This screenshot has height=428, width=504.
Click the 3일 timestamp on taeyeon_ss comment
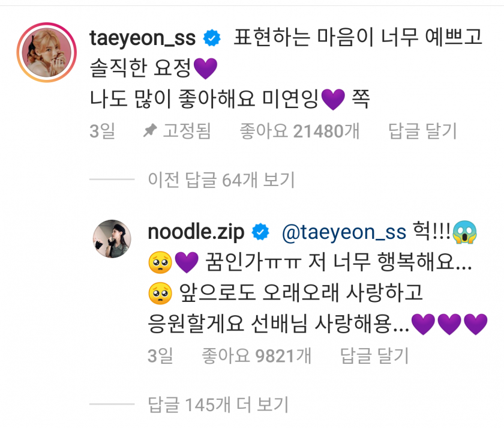point(102,131)
